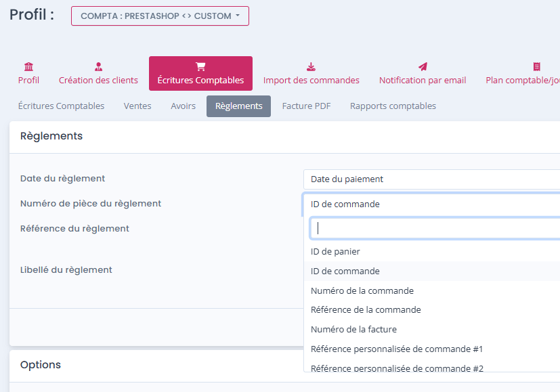The width and height of the screenshot is (560, 392).
Task: Click the Options panel heading
Action: click(x=41, y=365)
